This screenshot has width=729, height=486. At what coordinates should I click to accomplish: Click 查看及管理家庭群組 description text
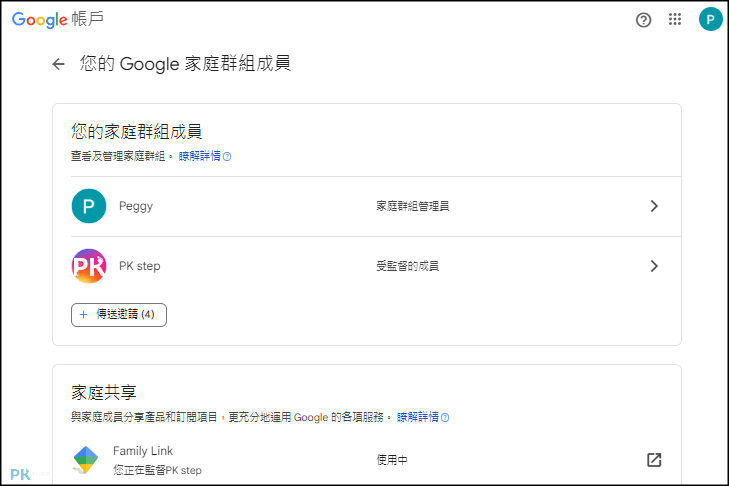tap(122, 156)
